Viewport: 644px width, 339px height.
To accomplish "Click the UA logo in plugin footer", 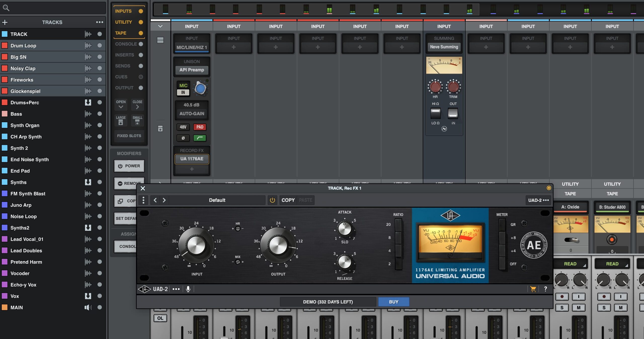I will [x=144, y=289].
